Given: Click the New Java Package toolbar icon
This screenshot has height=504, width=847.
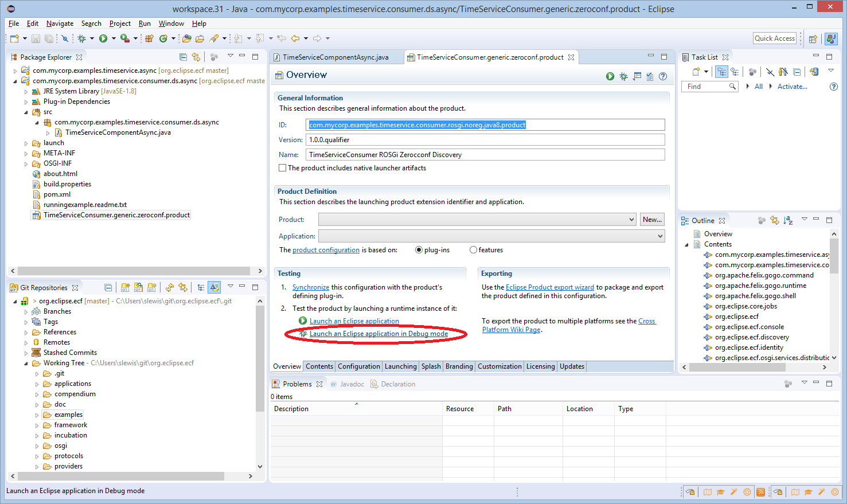Looking at the screenshot, I should click(149, 38).
